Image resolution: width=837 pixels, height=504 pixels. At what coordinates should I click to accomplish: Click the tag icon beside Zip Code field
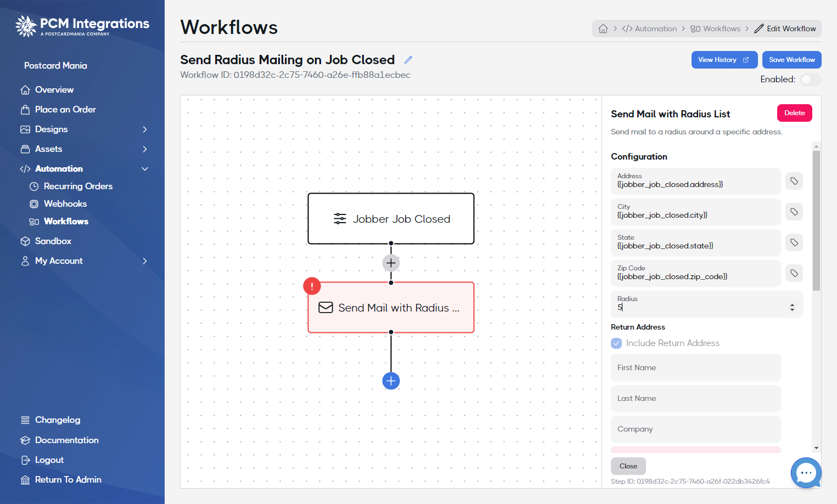point(794,273)
